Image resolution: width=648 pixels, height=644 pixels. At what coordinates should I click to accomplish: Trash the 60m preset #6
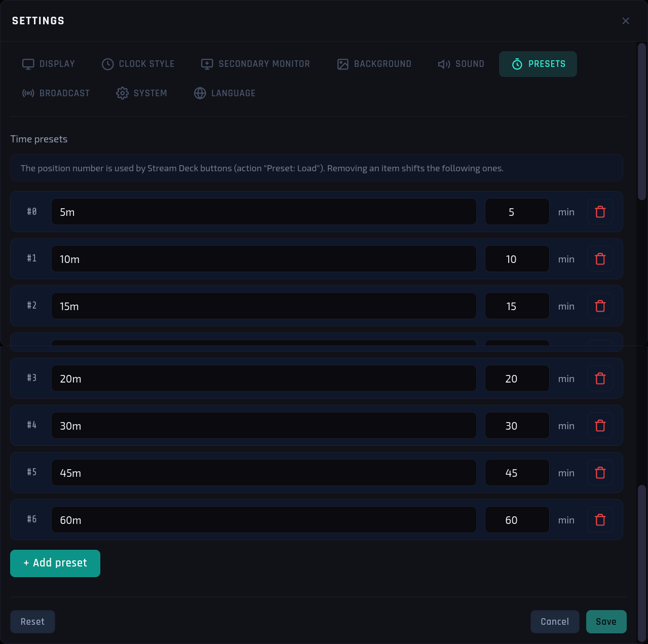(600, 520)
